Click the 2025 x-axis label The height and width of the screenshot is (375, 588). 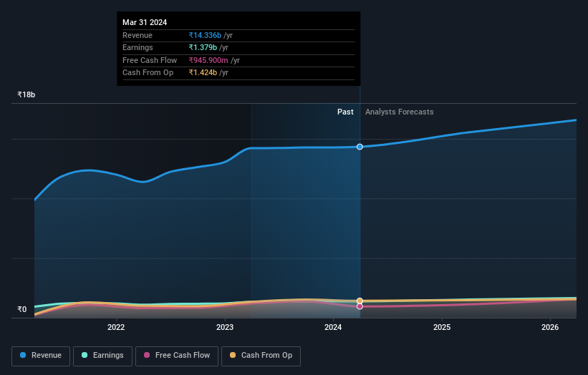pyautogui.click(x=442, y=327)
